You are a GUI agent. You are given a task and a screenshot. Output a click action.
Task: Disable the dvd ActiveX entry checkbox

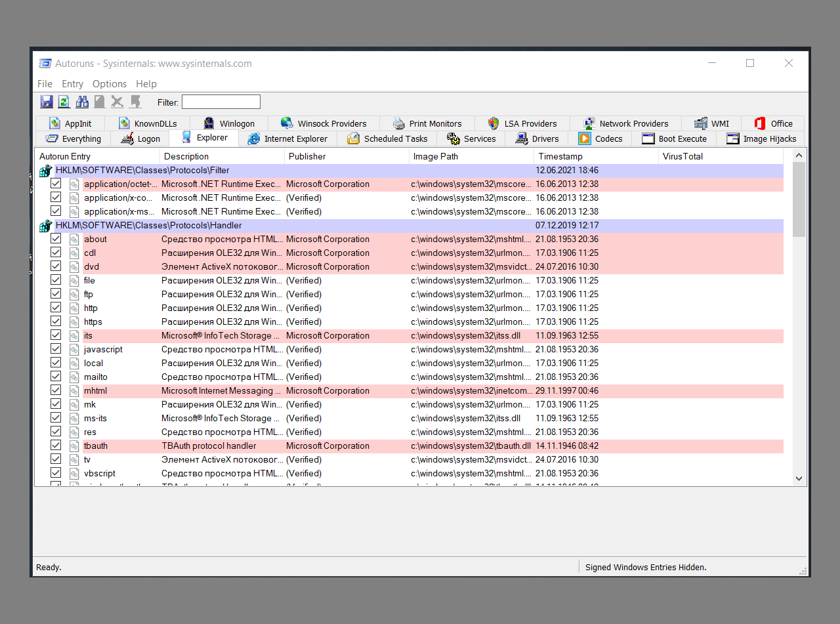[x=56, y=266]
